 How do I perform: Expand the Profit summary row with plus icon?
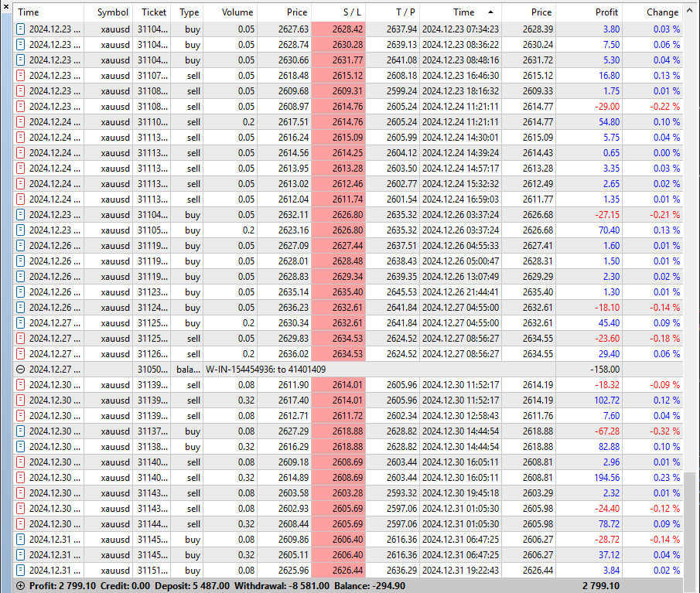21,586
